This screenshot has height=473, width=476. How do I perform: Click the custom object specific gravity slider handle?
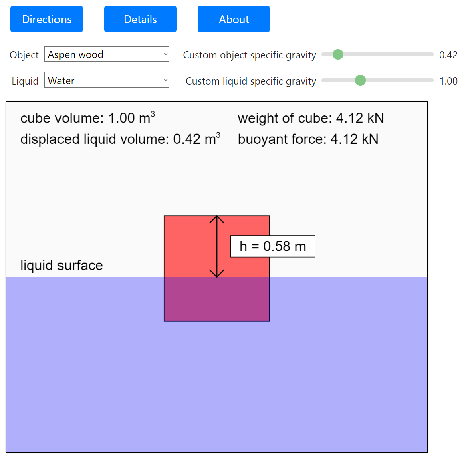click(338, 54)
